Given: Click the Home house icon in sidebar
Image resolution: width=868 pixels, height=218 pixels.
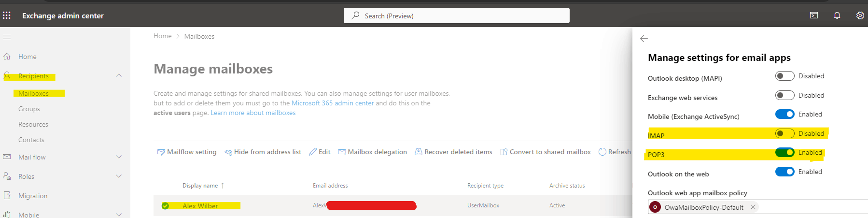Looking at the screenshot, I should coord(7,57).
